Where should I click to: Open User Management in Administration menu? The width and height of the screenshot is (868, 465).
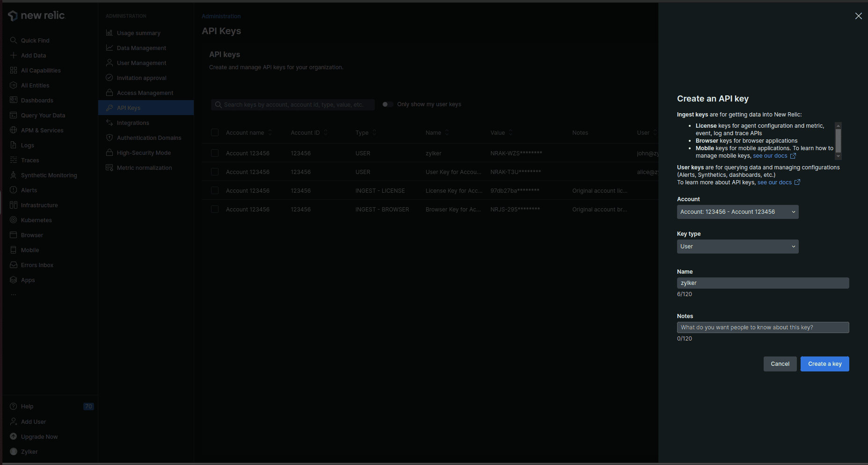point(141,63)
